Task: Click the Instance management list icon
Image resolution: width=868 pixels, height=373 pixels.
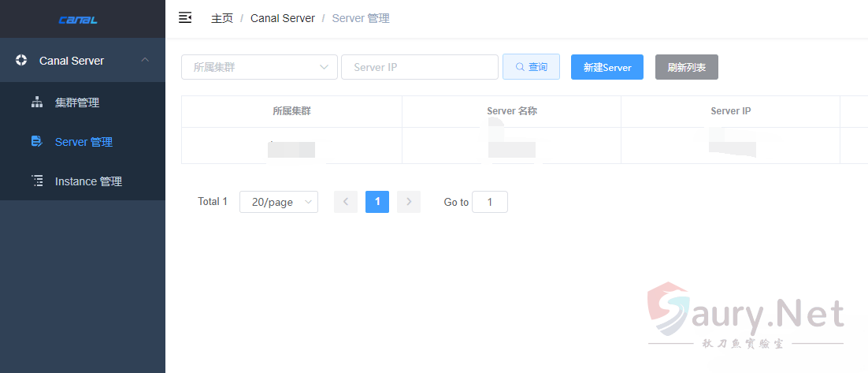Action: (x=36, y=181)
